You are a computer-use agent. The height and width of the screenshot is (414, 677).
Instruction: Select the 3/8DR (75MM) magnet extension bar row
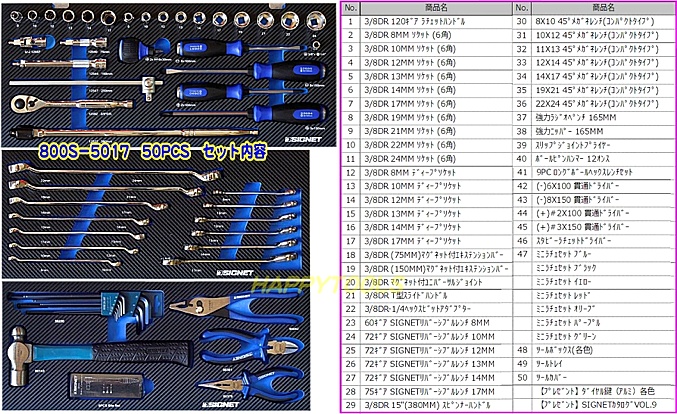[436, 255]
